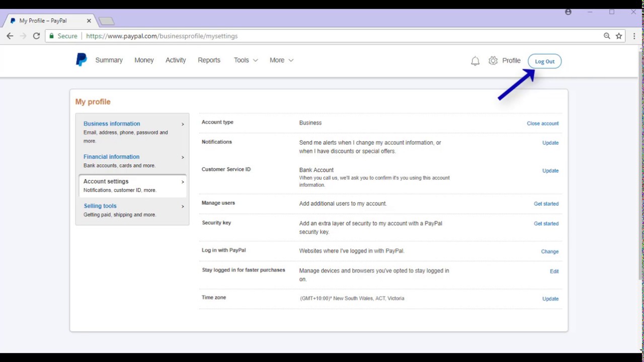The width and height of the screenshot is (644, 362).
Task: Click the 'Stay logged in for faster purchases' label
Action: click(244, 270)
